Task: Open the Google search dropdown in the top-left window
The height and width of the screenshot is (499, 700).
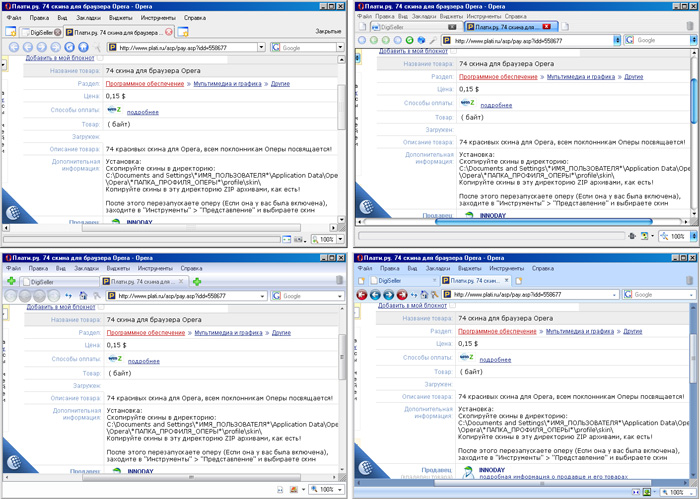Action: [x=340, y=47]
